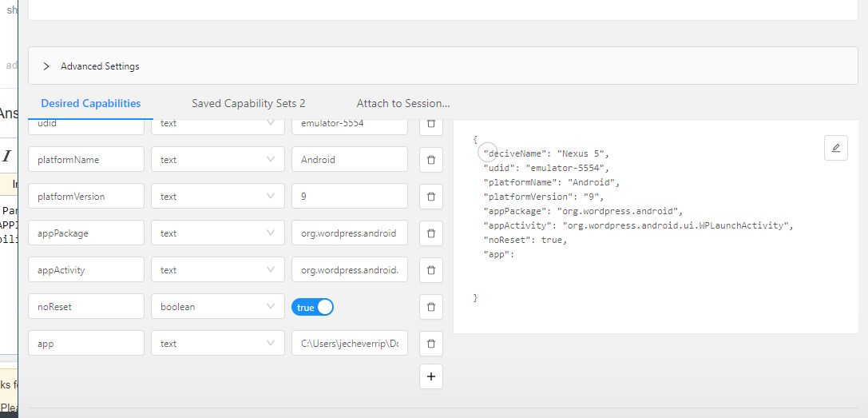Click the appActivity name input field
This screenshot has width=868, height=418.
(x=85, y=270)
